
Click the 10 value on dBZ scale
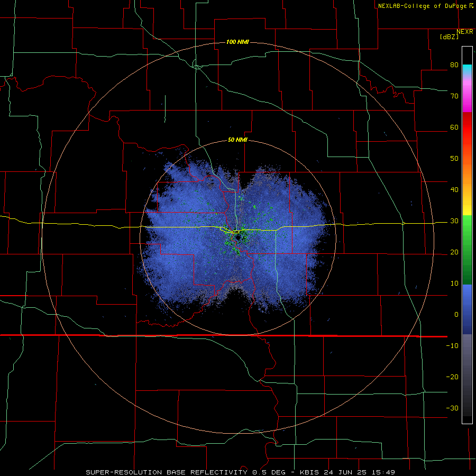click(454, 283)
